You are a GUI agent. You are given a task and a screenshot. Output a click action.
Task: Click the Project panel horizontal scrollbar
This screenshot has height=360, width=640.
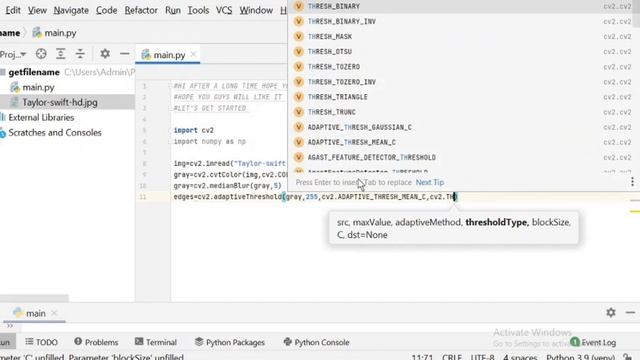click(x=34, y=298)
